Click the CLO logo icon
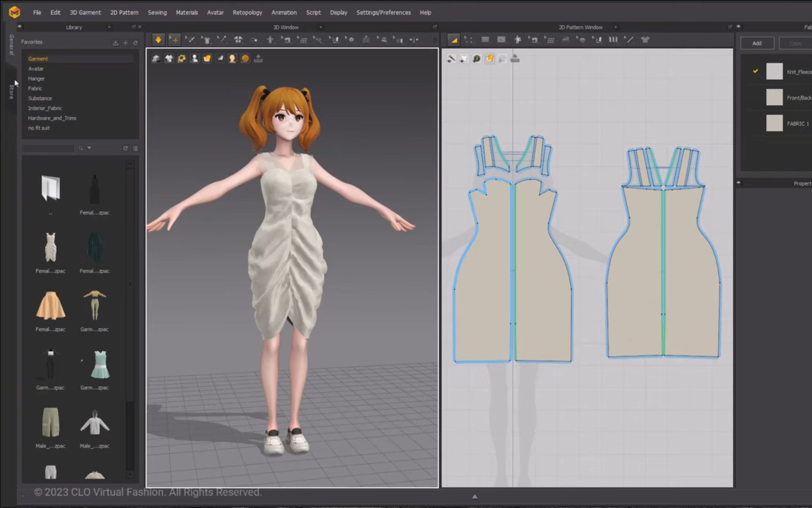Image resolution: width=812 pixels, height=508 pixels. [14, 12]
